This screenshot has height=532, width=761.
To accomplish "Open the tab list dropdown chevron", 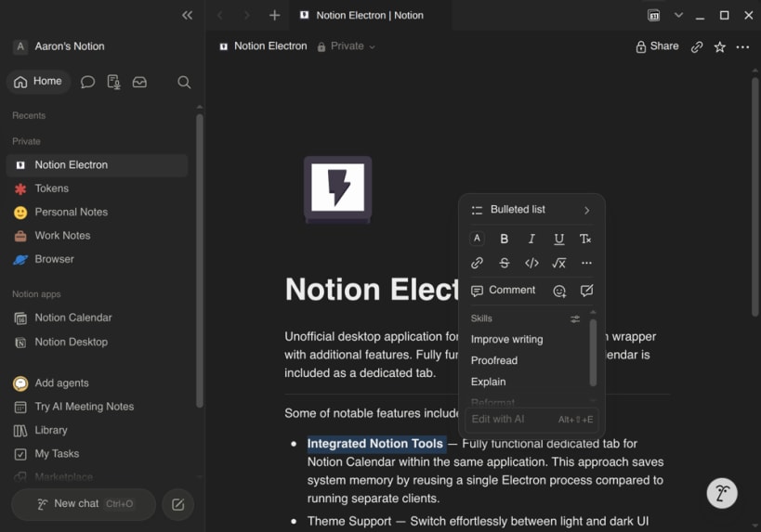I will [x=678, y=15].
